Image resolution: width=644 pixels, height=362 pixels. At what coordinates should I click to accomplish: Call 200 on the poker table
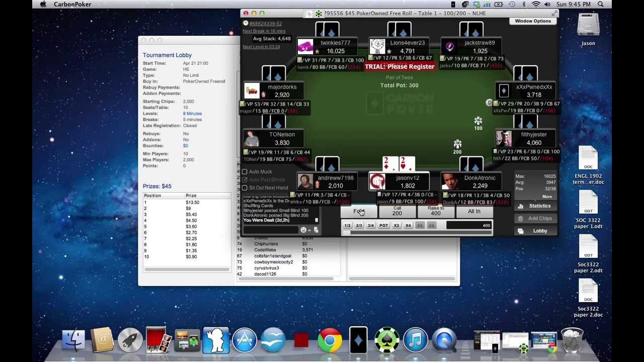click(397, 212)
